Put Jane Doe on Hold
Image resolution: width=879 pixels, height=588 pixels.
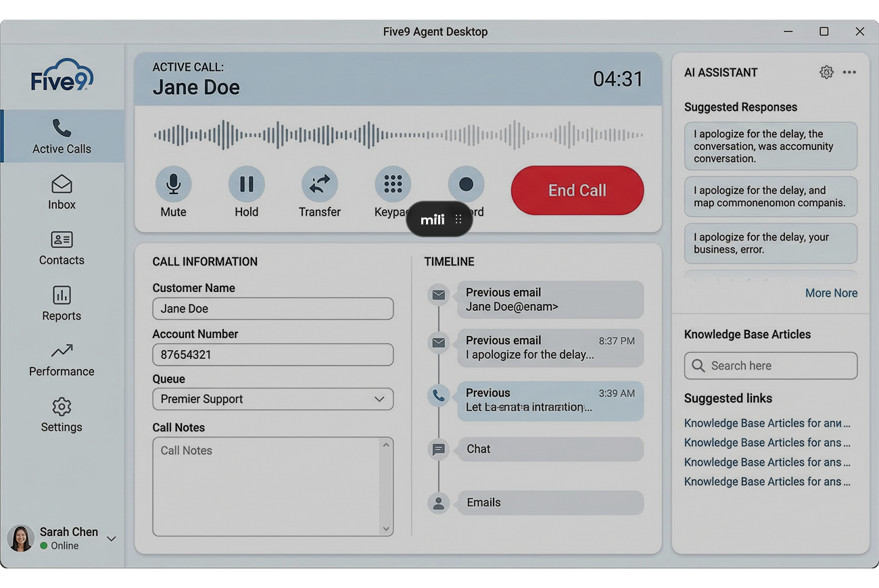pyautogui.click(x=246, y=185)
